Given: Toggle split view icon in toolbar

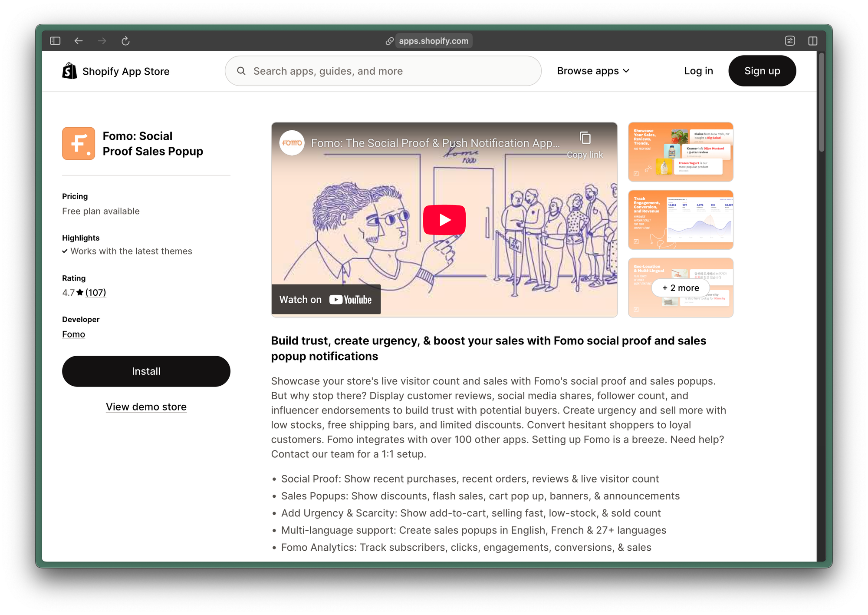Looking at the screenshot, I should pos(813,41).
